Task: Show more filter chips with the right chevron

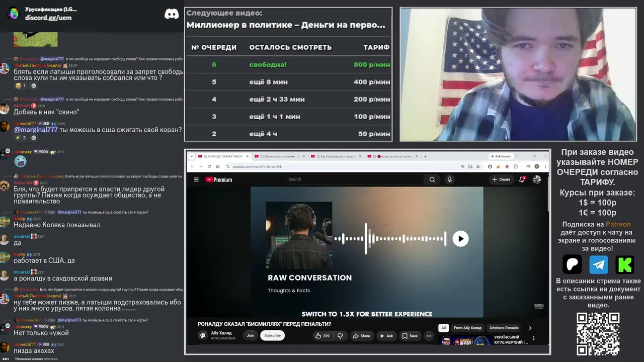Action: pyautogui.click(x=530, y=328)
